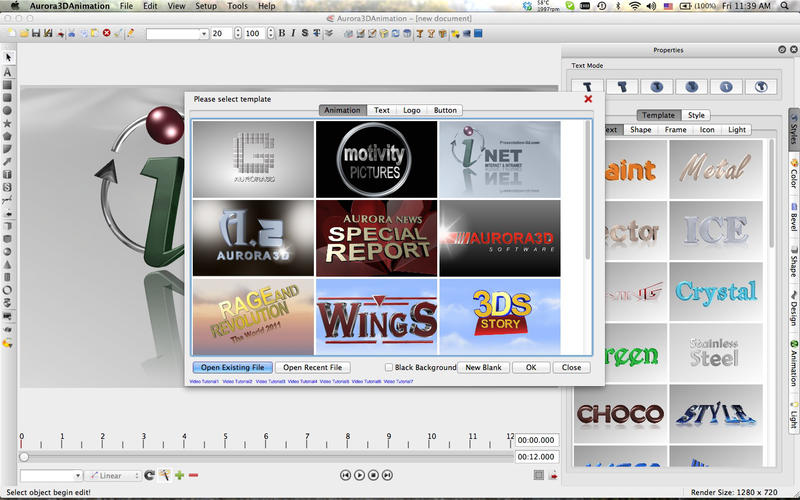Image resolution: width=800 pixels, height=500 pixels.
Task: Click the Bold formatting icon
Action: [281, 33]
